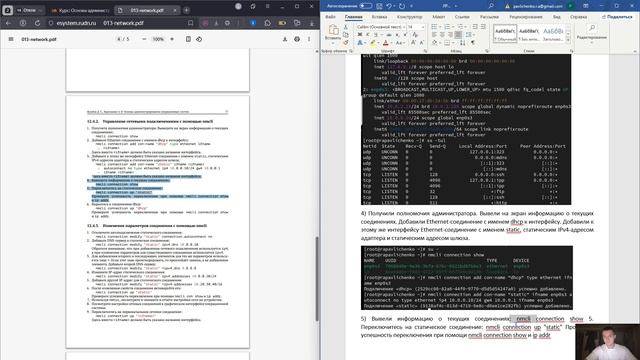Toggle AutoSave switch in Word

(365, 6)
